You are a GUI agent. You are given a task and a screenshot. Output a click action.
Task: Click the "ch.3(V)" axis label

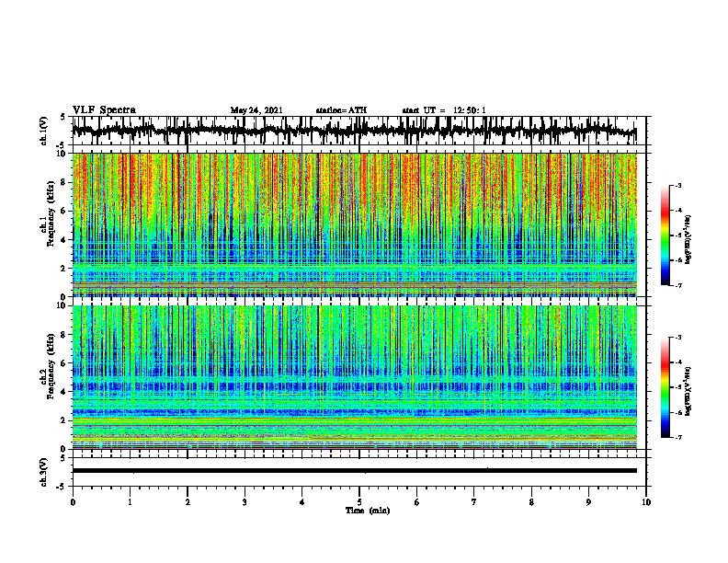pyautogui.click(x=44, y=473)
